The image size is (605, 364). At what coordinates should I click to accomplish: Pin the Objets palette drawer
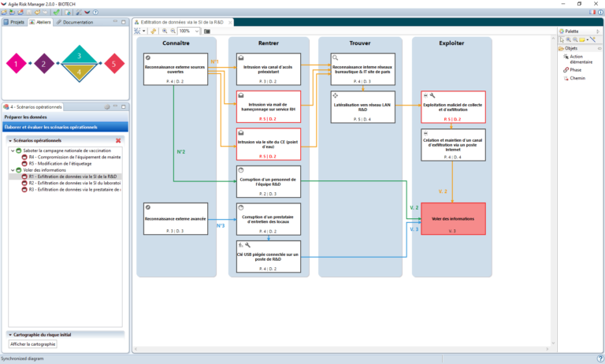pyautogui.click(x=599, y=48)
